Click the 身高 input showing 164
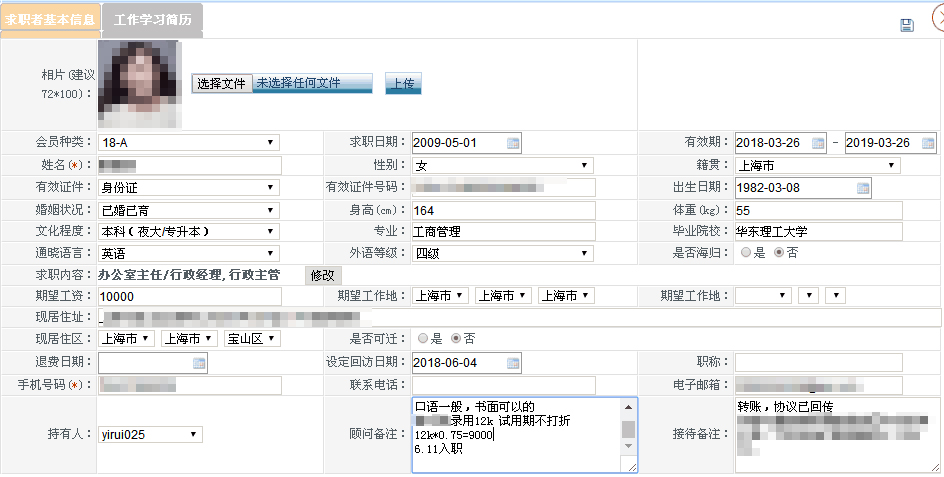944x477 pixels. (504, 210)
